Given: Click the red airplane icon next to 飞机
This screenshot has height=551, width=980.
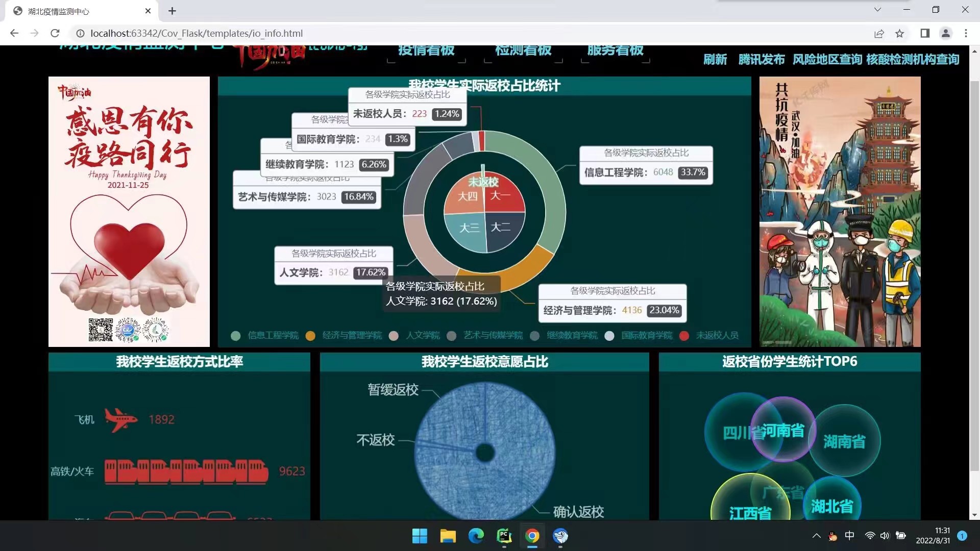Looking at the screenshot, I should tap(121, 419).
